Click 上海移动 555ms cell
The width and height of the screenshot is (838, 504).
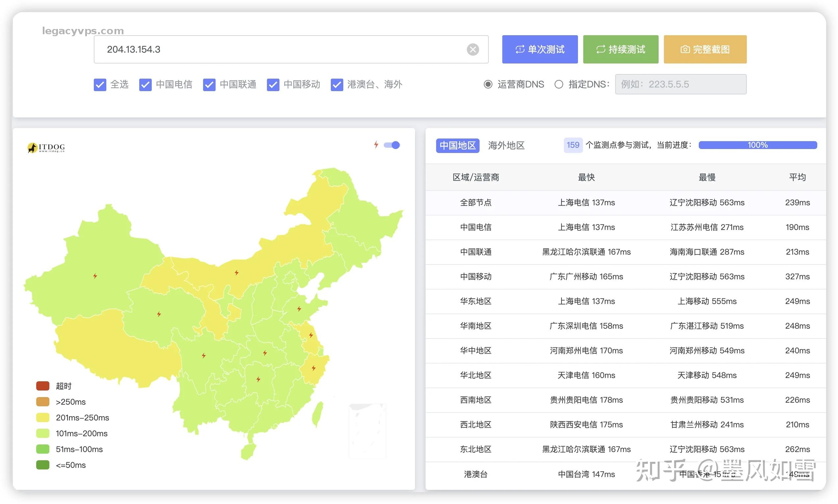(x=707, y=301)
